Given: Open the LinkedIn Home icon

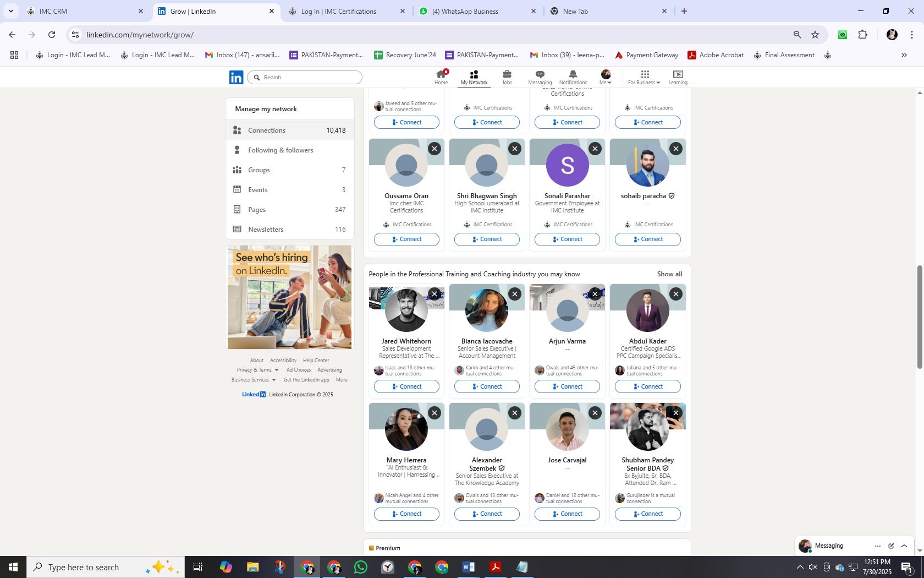Looking at the screenshot, I should point(441,77).
